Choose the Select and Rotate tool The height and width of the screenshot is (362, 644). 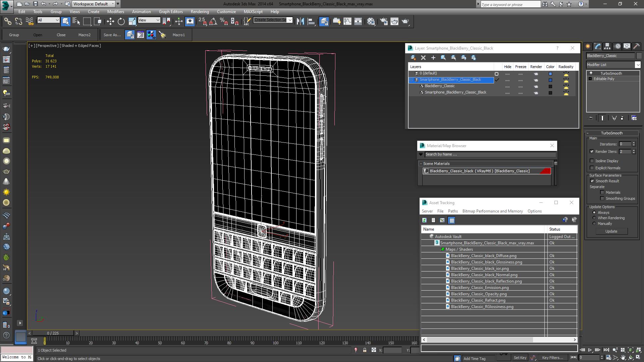click(x=121, y=21)
